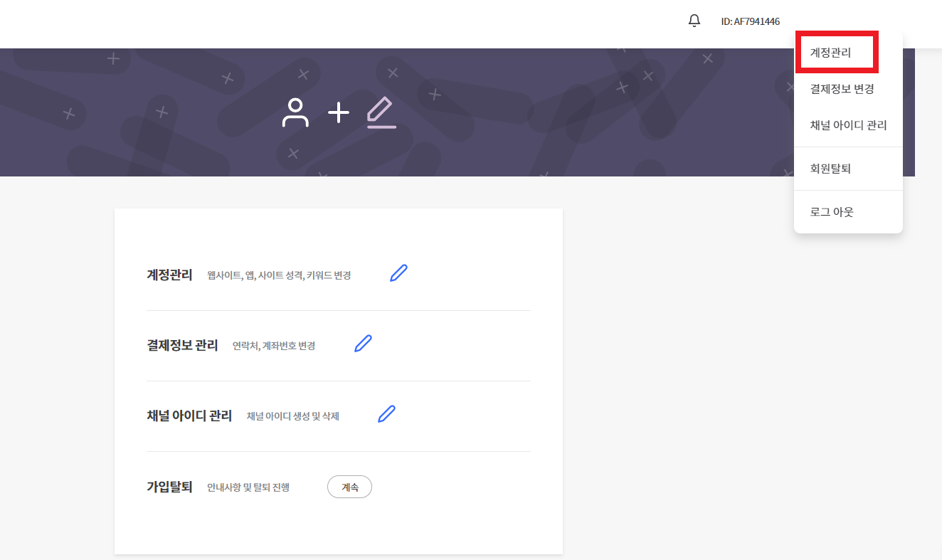942x560 pixels.
Task: Click the pencil icon beside 계정관리 row
Action: pyautogui.click(x=399, y=273)
